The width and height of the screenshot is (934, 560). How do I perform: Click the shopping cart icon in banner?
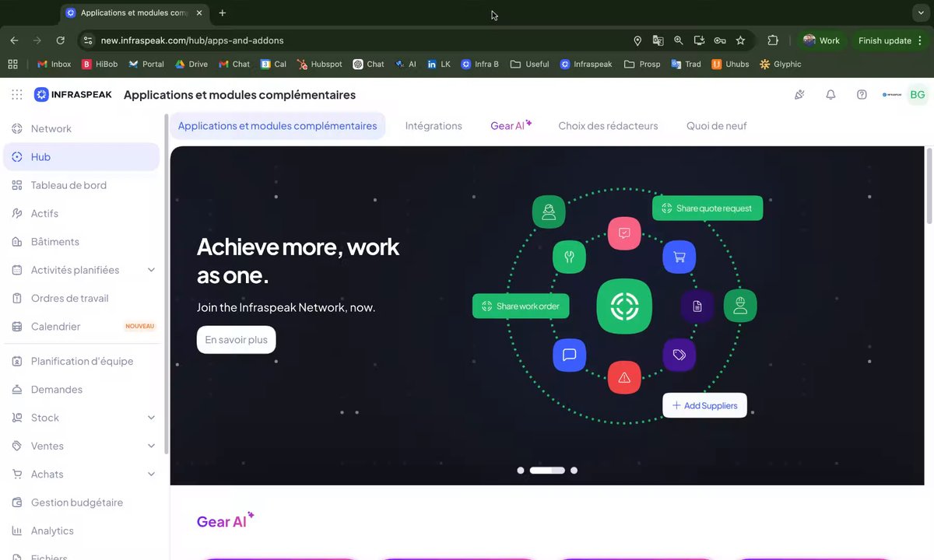679,257
